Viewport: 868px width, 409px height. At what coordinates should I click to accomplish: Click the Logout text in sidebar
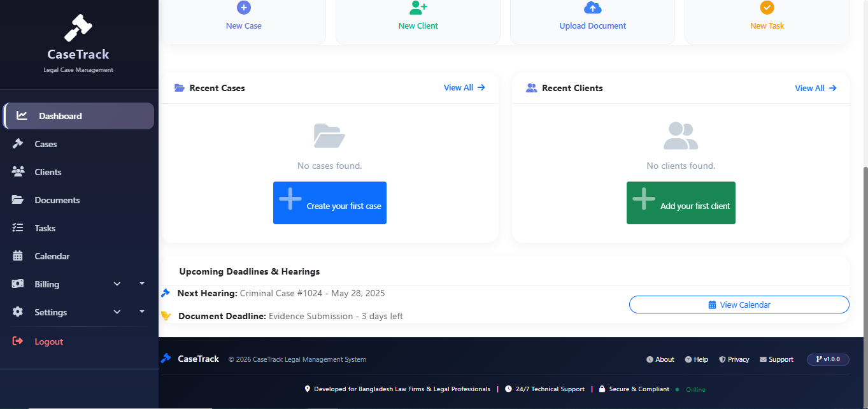tap(49, 341)
